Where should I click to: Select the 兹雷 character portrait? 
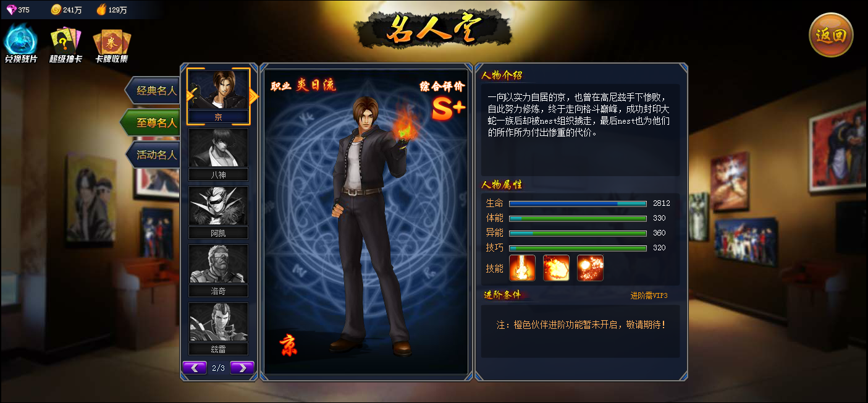[x=218, y=328]
